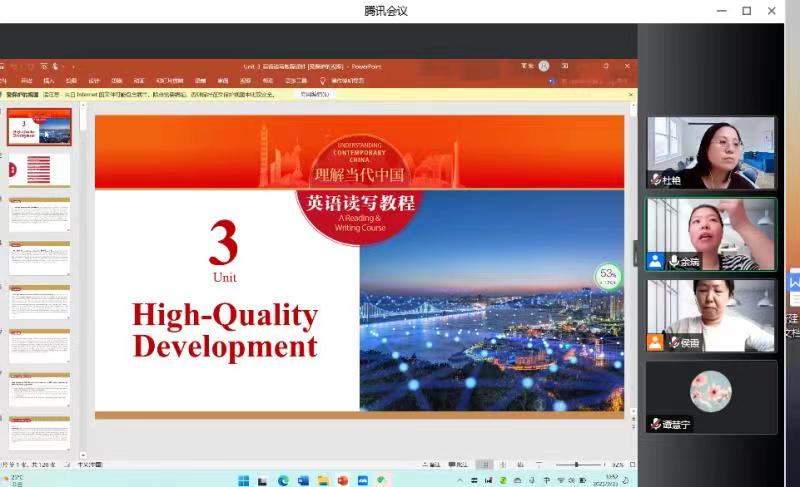
Task: Click the orange user badge on third participant
Action: coord(655,342)
